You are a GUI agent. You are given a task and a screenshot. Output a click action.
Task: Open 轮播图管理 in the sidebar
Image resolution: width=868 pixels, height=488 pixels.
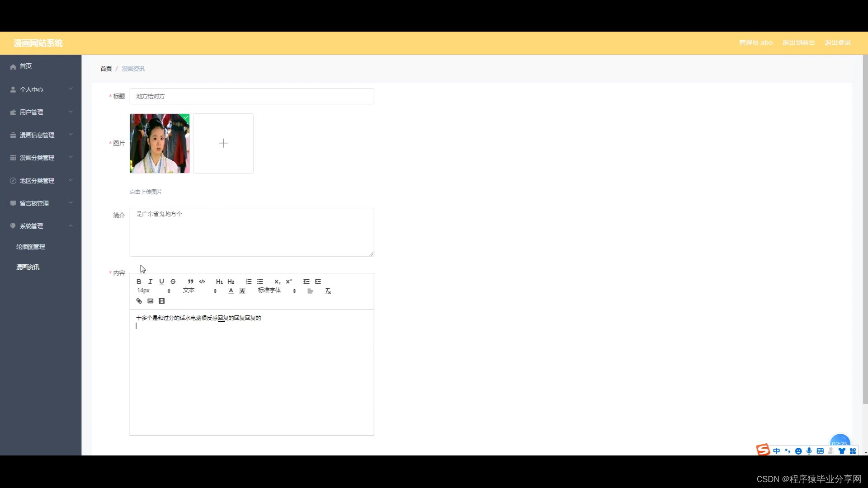31,247
